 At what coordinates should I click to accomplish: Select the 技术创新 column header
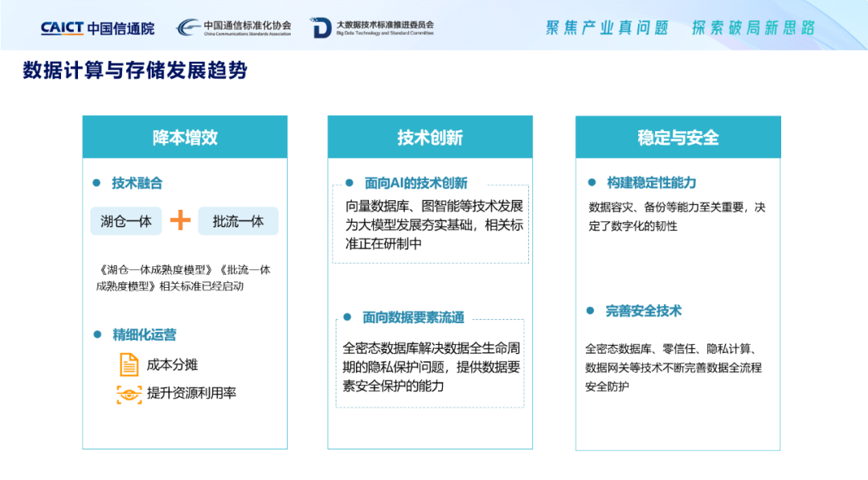pos(430,137)
